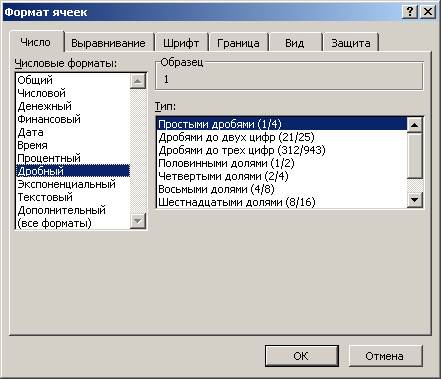Open the Число tab
The image size is (441, 379).
coord(36,42)
